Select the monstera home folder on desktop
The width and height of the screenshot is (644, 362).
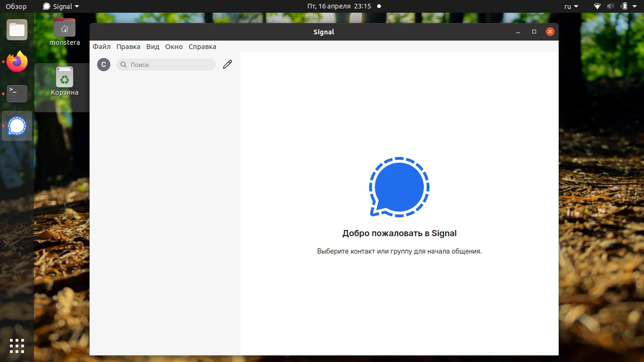[x=65, y=32]
